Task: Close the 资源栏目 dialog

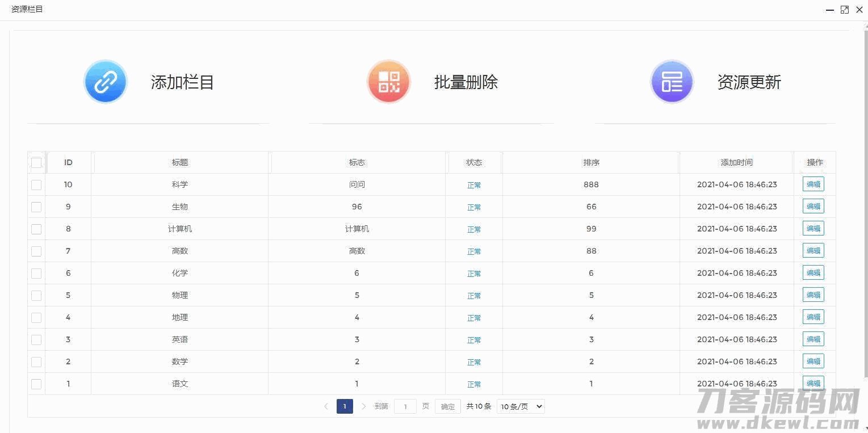Action: pos(859,10)
